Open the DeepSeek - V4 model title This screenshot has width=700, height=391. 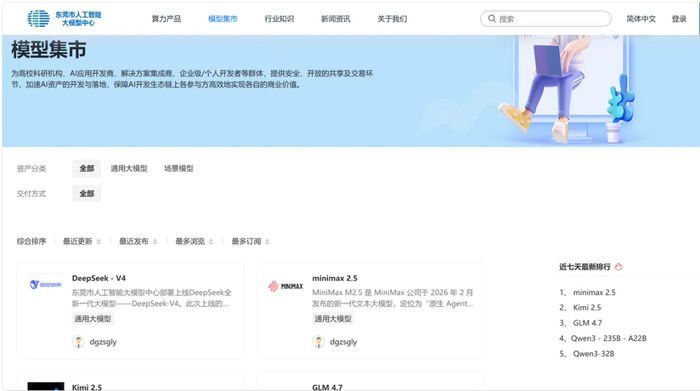coord(99,278)
